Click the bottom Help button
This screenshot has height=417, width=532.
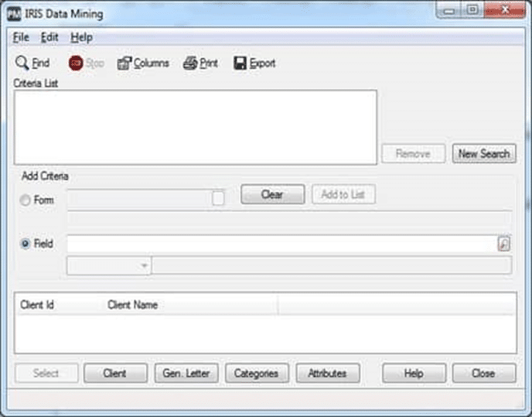[414, 373]
